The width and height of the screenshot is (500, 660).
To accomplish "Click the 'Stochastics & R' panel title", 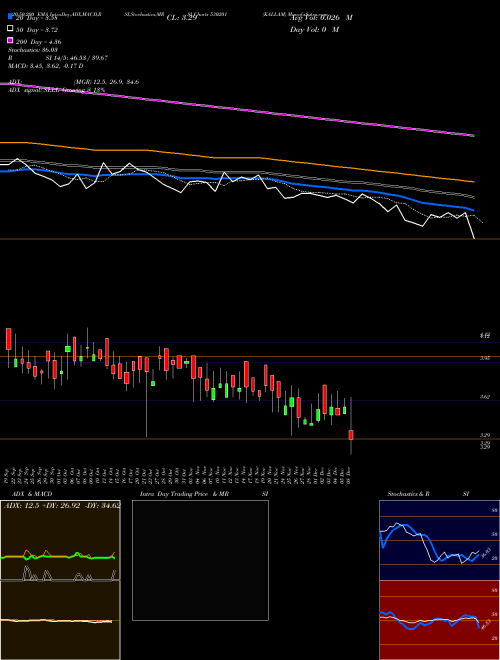I will (408, 494).
